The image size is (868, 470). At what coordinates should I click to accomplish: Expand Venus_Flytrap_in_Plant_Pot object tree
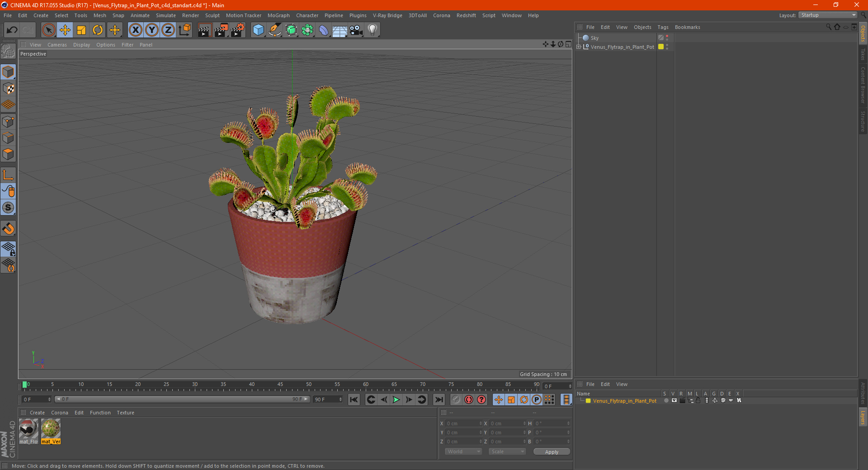pyautogui.click(x=578, y=47)
